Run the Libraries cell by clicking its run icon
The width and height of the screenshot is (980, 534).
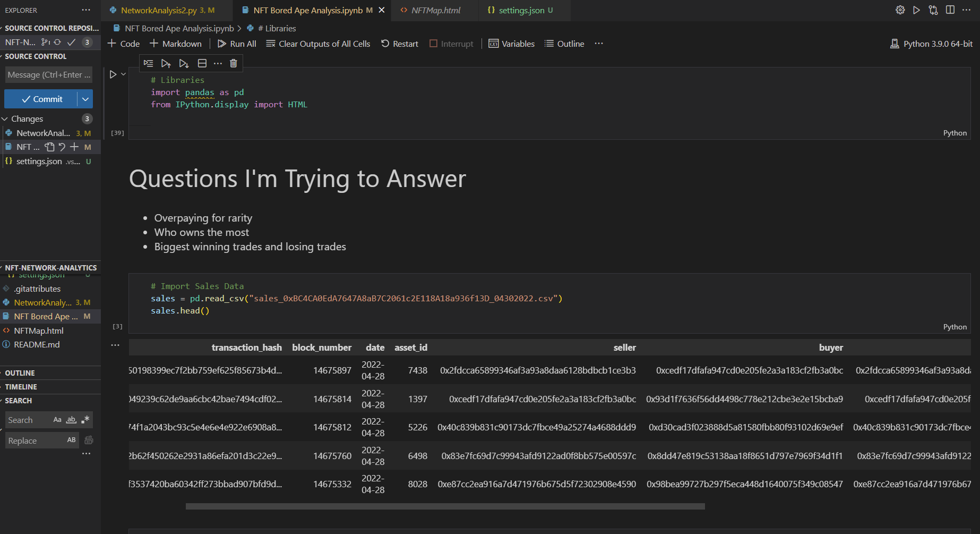pyautogui.click(x=112, y=74)
